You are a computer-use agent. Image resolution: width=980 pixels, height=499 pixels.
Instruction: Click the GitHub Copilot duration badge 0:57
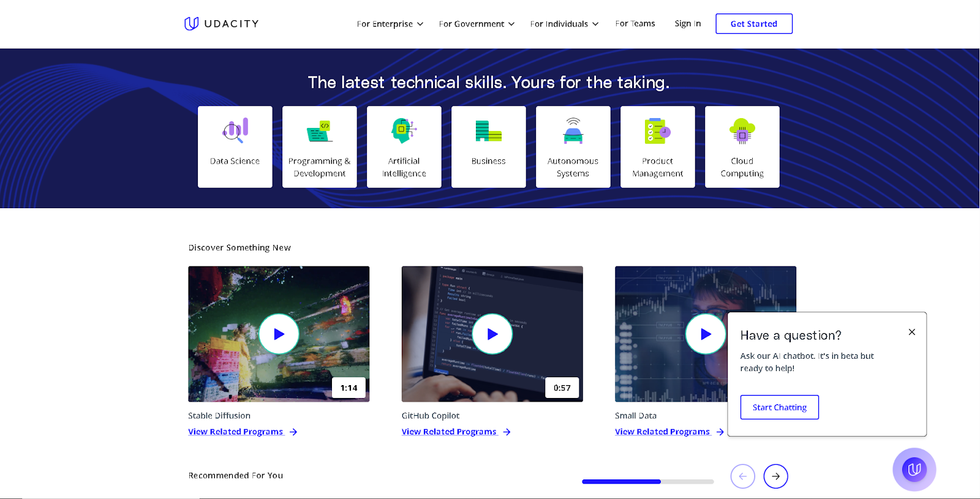coord(562,388)
